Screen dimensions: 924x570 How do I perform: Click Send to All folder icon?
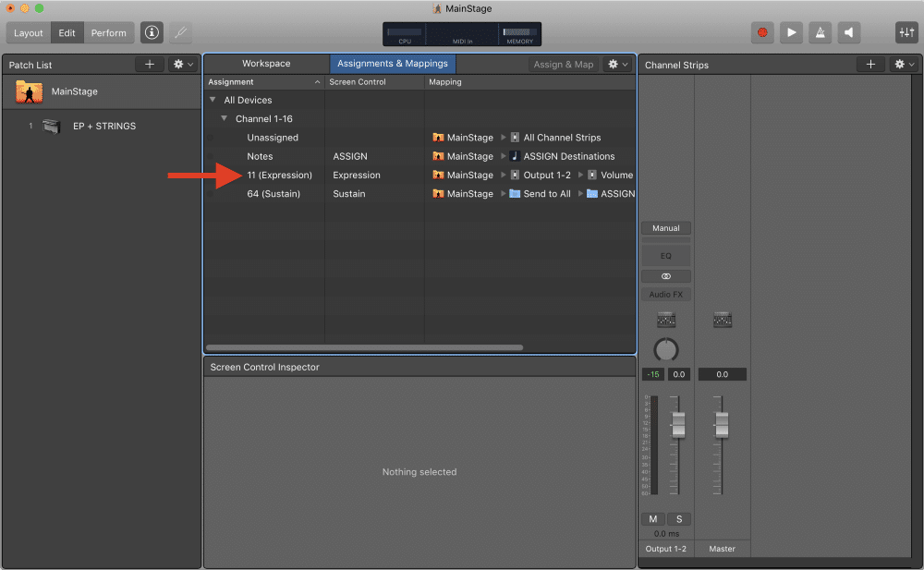pyautogui.click(x=515, y=194)
